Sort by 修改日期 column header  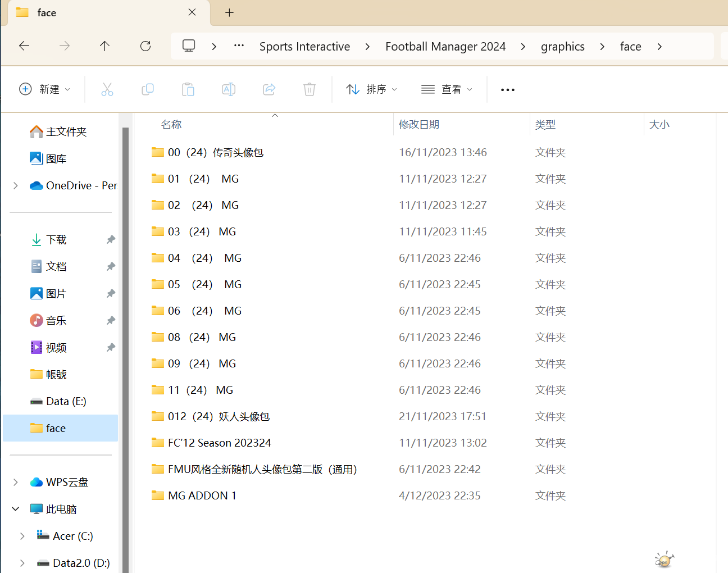(419, 125)
